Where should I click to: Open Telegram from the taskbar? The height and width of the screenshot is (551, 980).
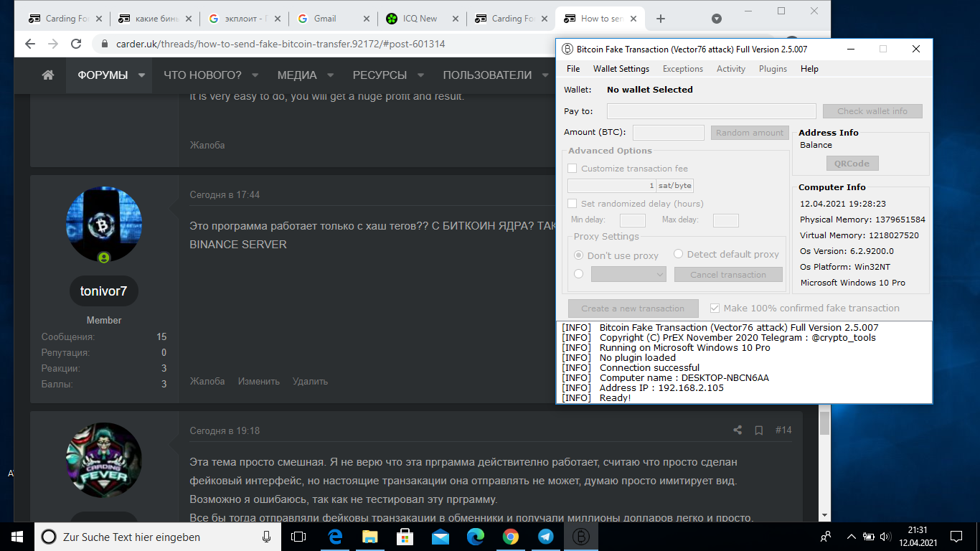point(545,537)
